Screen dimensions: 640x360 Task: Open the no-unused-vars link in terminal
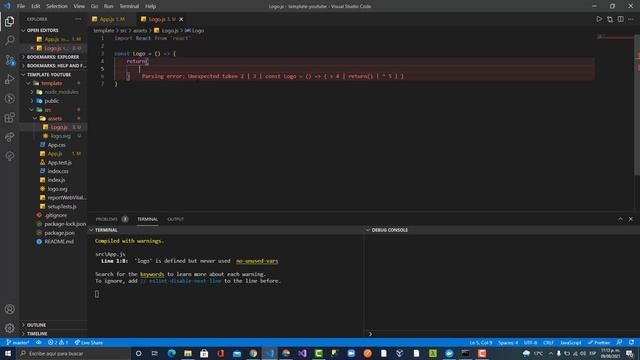click(257, 261)
